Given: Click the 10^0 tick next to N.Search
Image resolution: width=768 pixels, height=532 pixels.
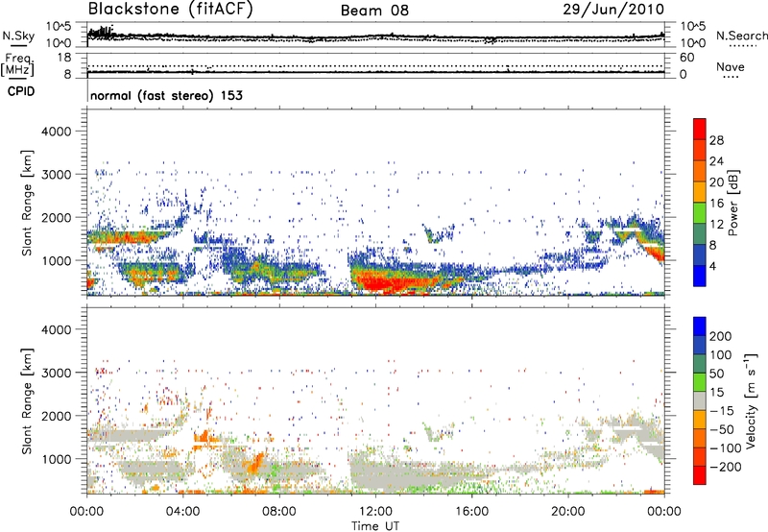Looking at the screenshot, I should click(x=692, y=43).
